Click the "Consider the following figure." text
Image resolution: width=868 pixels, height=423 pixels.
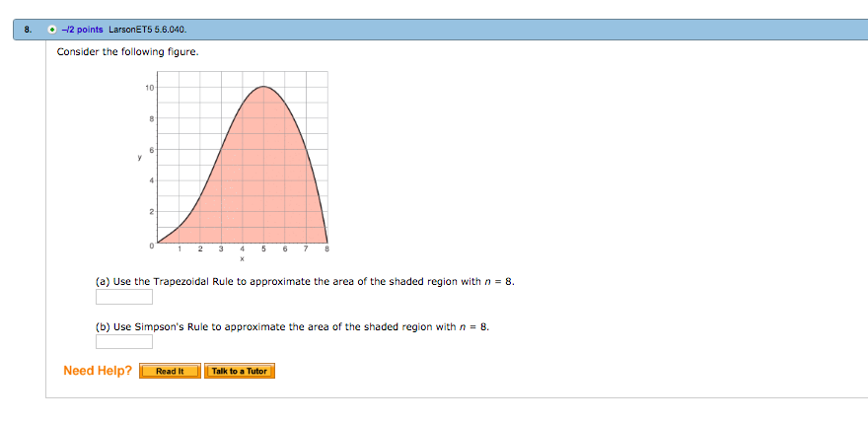(x=127, y=52)
